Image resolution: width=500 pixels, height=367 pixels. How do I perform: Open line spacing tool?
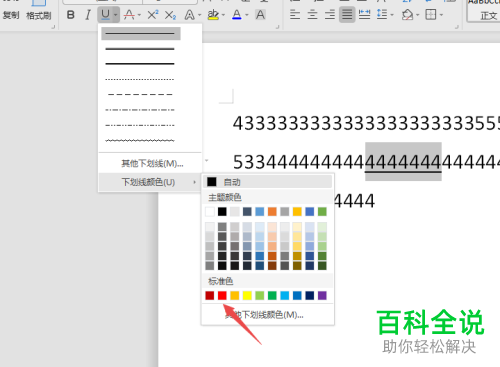point(382,15)
